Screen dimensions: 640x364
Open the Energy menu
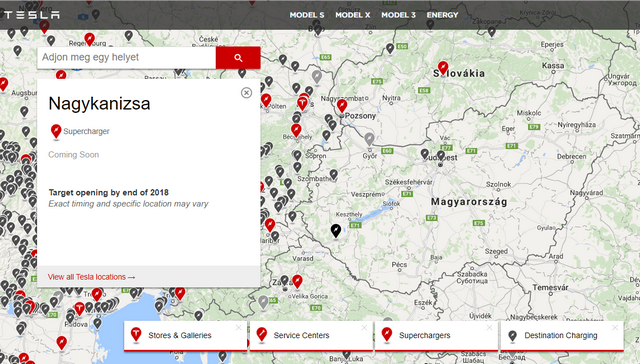pos(442,15)
